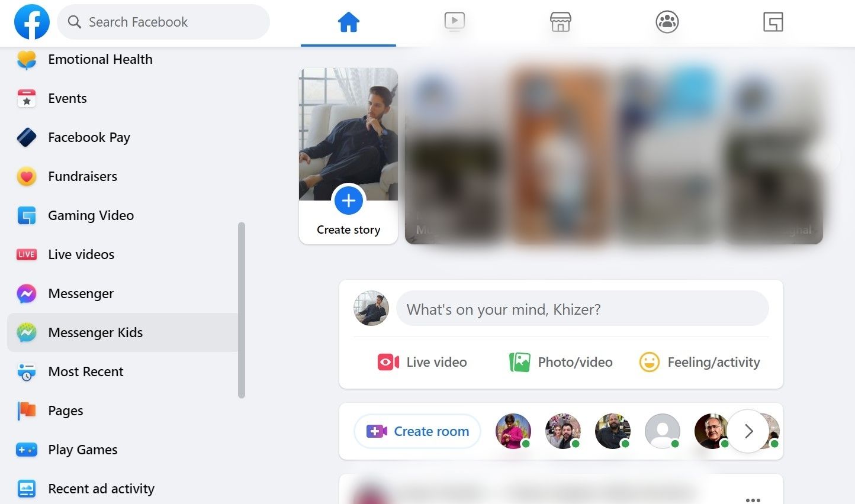Viewport: 855px width, 504px height.
Task: Open Messenger from the sidebar
Action: [x=81, y=293]
